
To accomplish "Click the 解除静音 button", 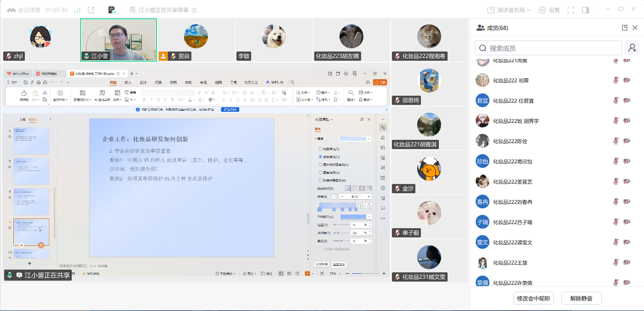I will (581, 298).
